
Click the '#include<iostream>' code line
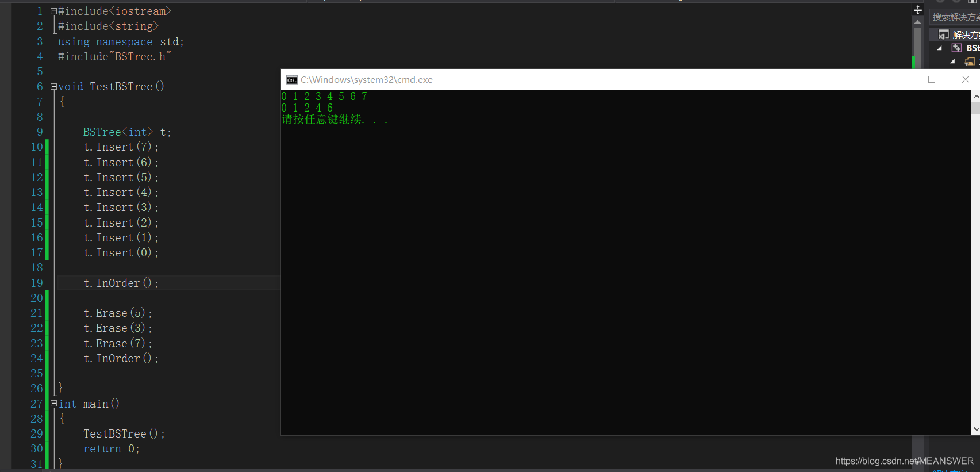click(x=114, y=11)
